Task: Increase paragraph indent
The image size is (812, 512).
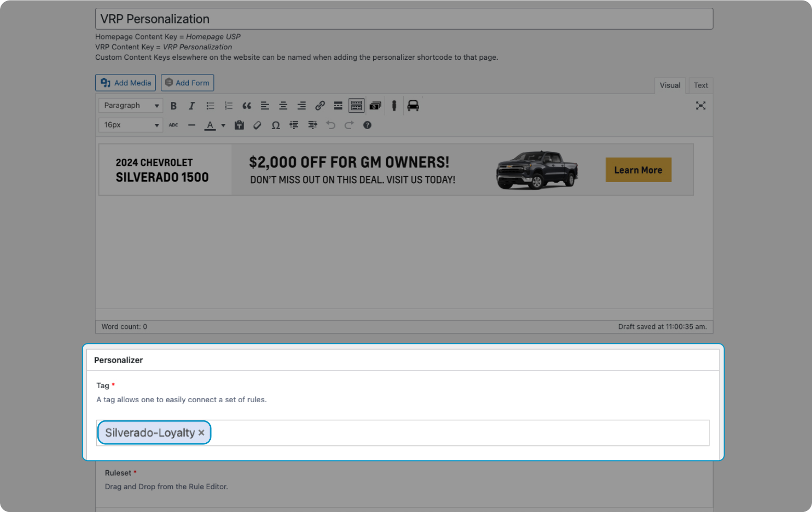Action: point(312,125)
